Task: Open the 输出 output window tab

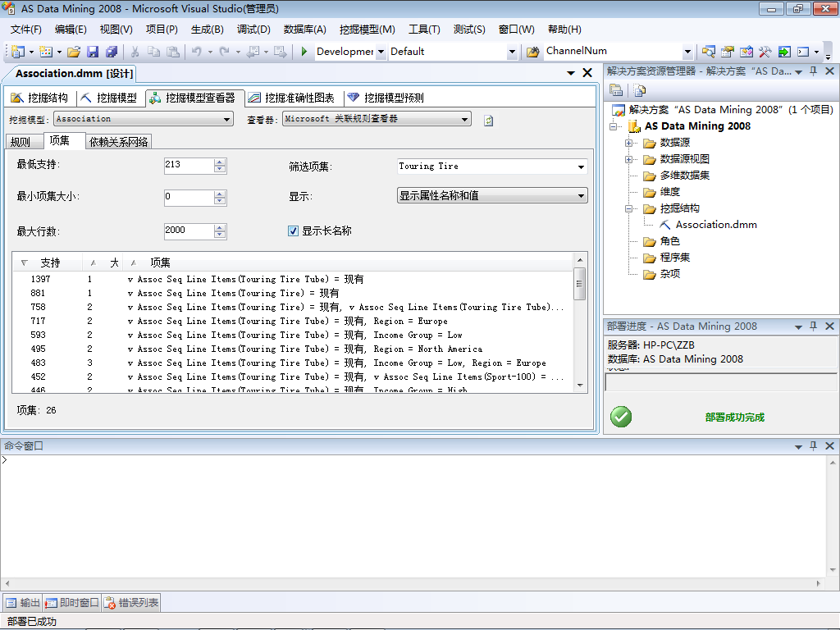Action: point(23,603)
